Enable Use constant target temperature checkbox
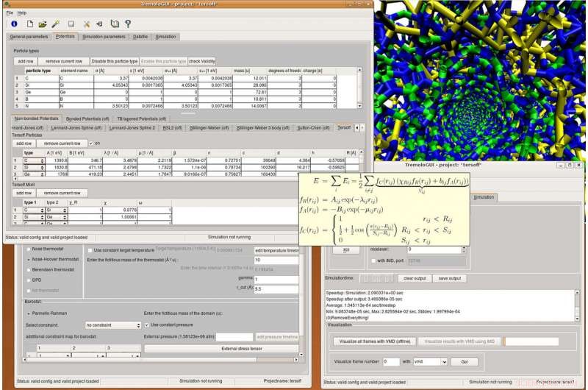 click(x=90, y=250)
